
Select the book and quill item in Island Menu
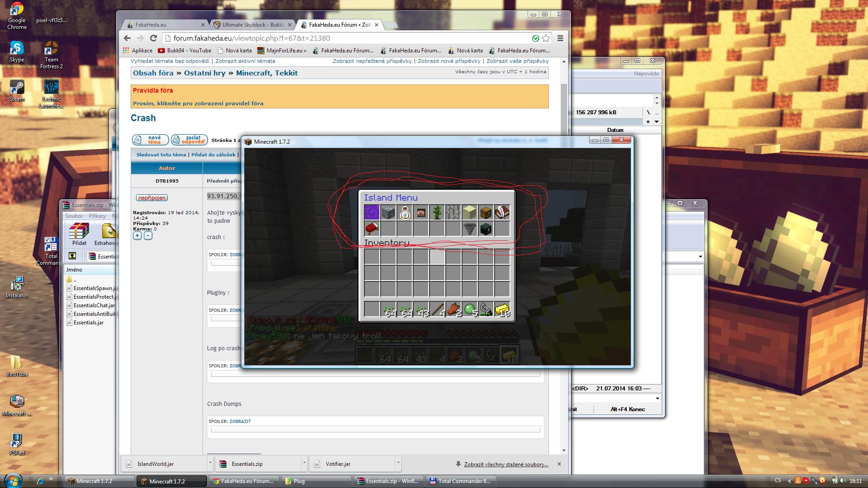502,212
